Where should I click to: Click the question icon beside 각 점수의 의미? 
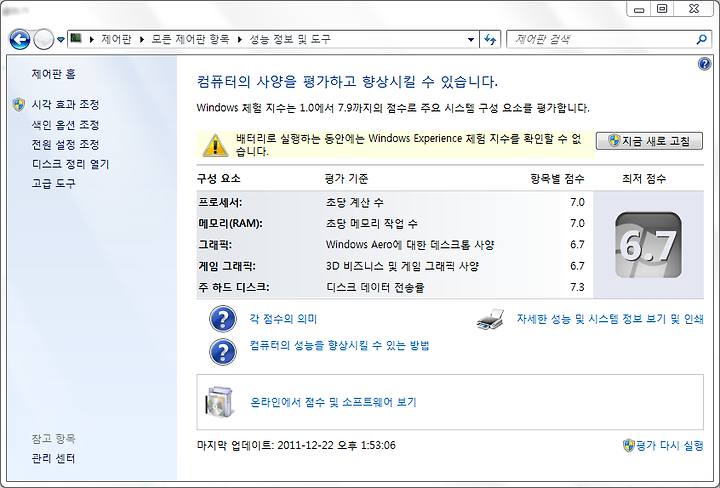point(223,319)
